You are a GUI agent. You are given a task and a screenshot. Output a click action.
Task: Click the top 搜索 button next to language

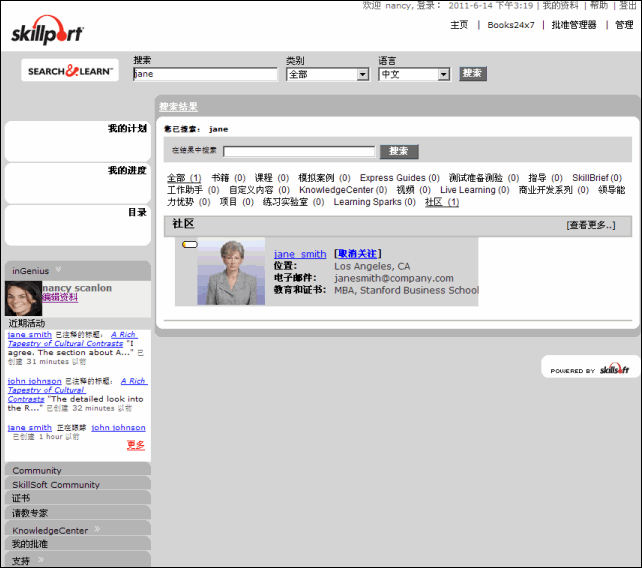pos(473,74)
